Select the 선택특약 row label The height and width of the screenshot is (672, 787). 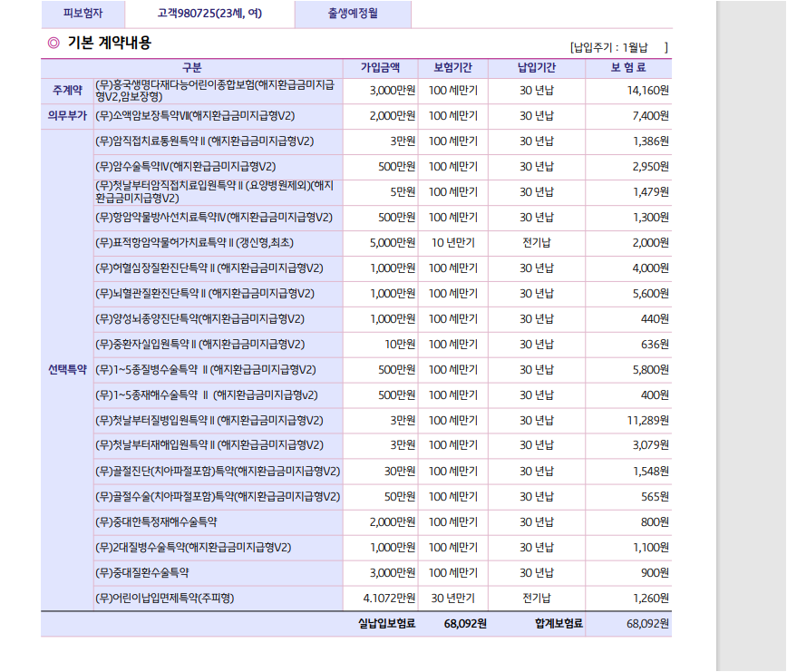(67, 370)
